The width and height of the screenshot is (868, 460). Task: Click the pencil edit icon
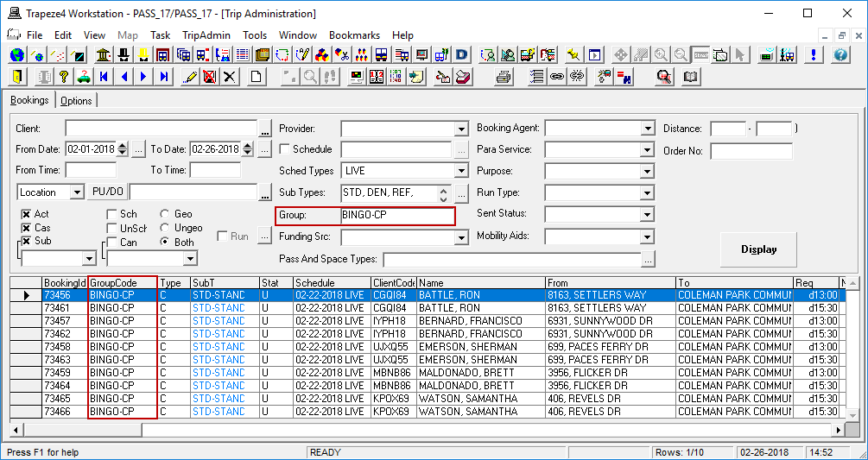tap(189, 77)
